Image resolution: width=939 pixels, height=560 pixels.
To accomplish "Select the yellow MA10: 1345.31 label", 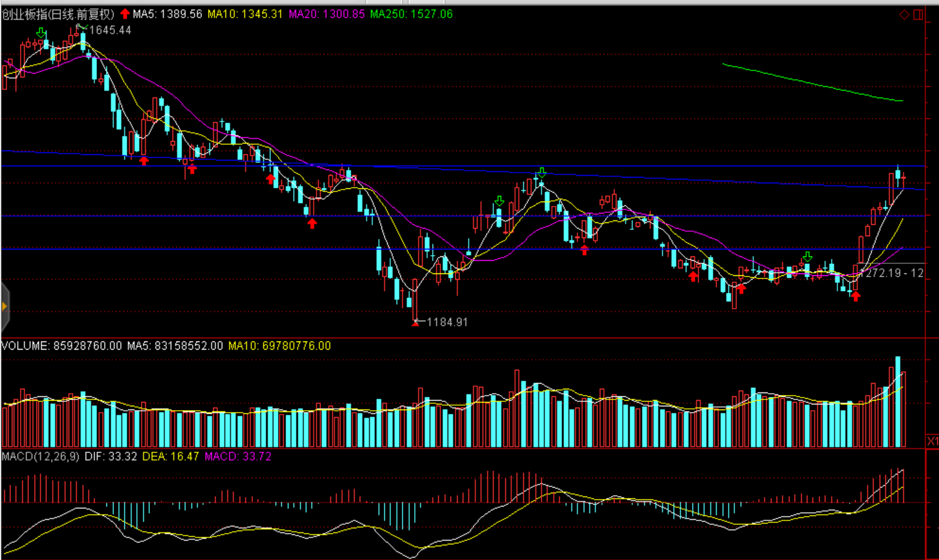I will pyautogui.click(x=245, y=14).
